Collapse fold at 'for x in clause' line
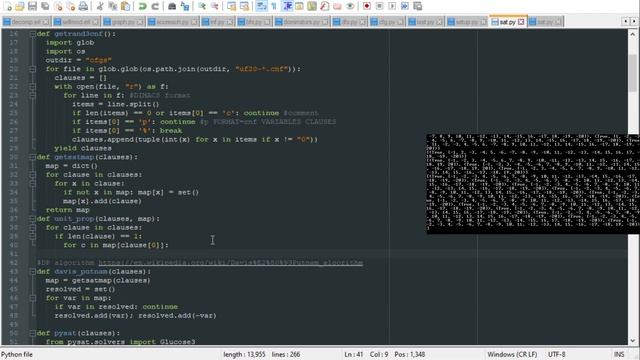The image size is (640, 360). click(x=33, y=184)
